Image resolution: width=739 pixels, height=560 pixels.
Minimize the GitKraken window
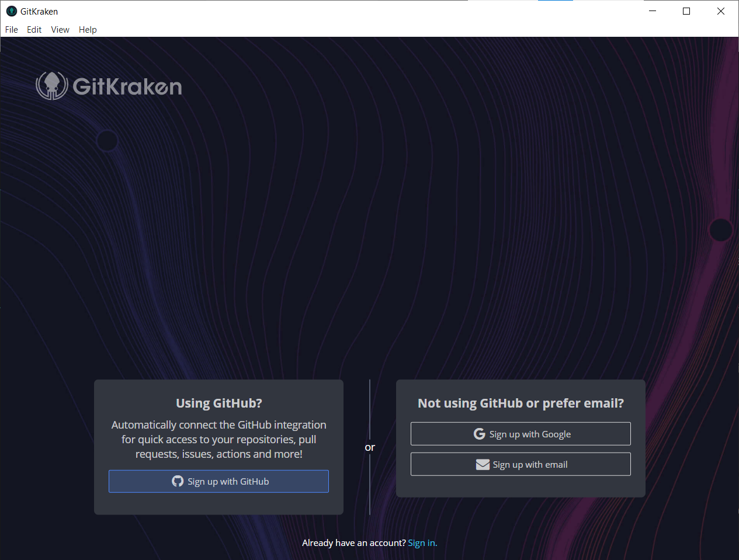click(653, 11)
